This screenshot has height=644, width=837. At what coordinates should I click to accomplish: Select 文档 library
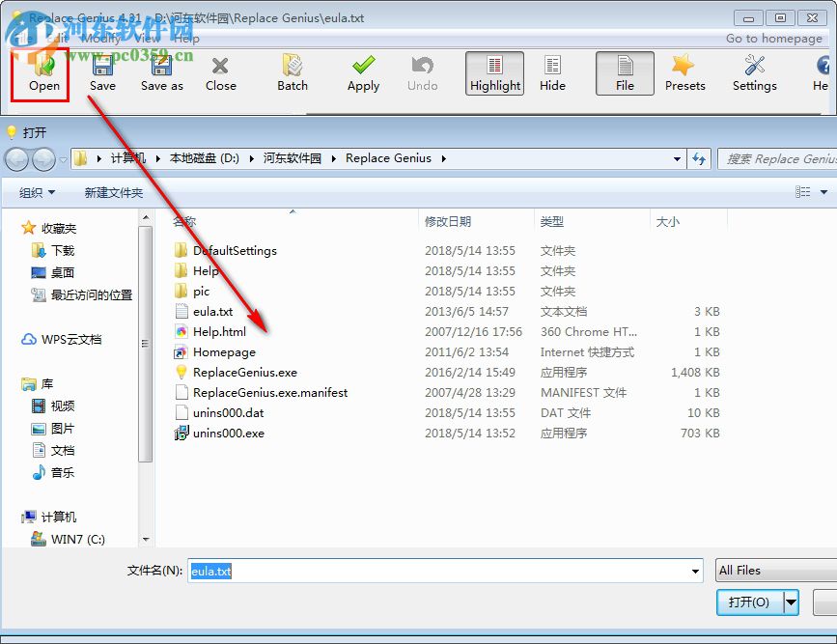tap(62, 451)
